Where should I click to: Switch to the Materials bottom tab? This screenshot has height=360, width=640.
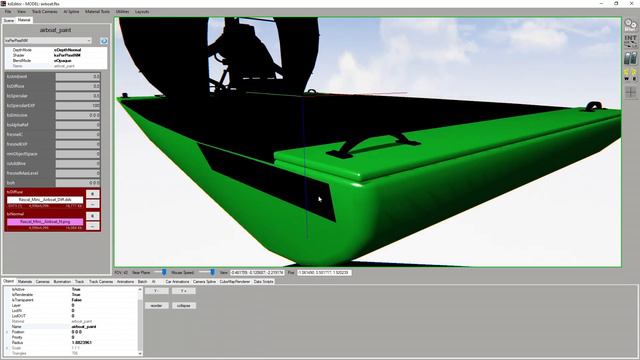[x=24, y=282]
